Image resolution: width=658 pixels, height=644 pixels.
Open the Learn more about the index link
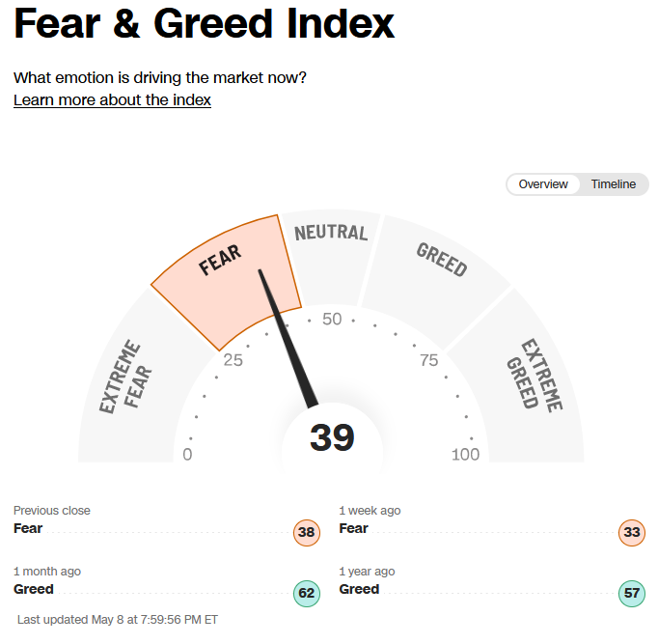coord(112,100)
